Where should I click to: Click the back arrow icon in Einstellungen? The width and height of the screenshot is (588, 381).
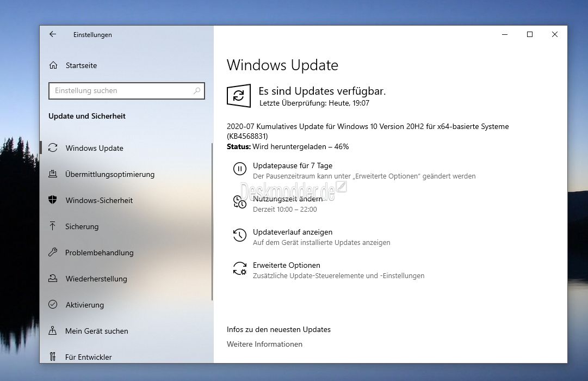[53, 34]
